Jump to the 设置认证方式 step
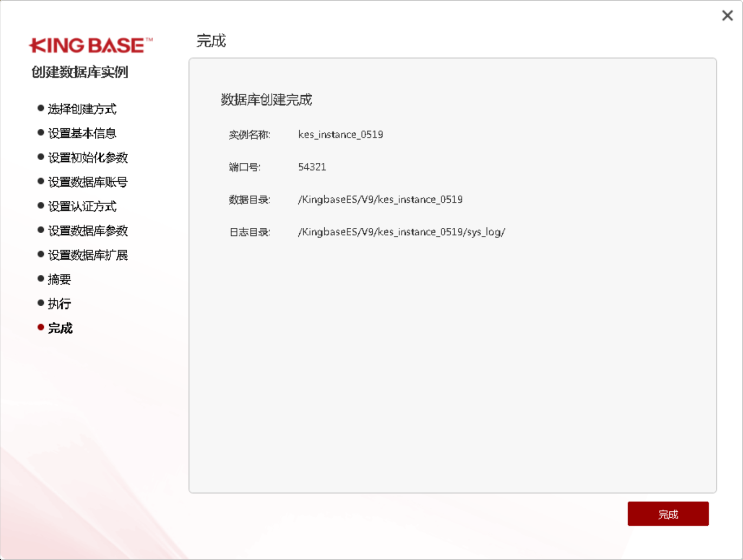The image size is (743, 560). point(82,206)
